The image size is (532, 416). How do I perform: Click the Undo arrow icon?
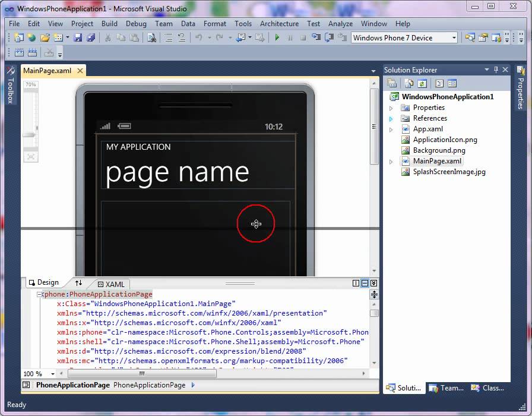[x=199, y=37]
